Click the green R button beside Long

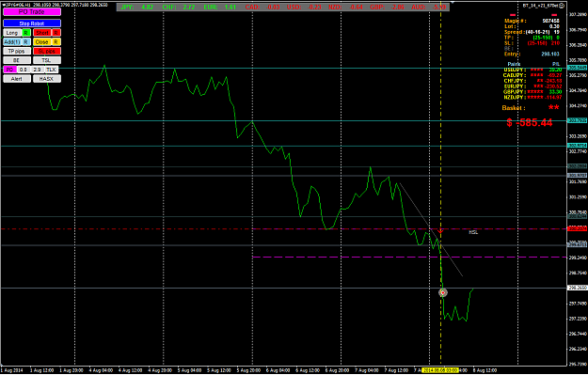click(x=26, y=33)
